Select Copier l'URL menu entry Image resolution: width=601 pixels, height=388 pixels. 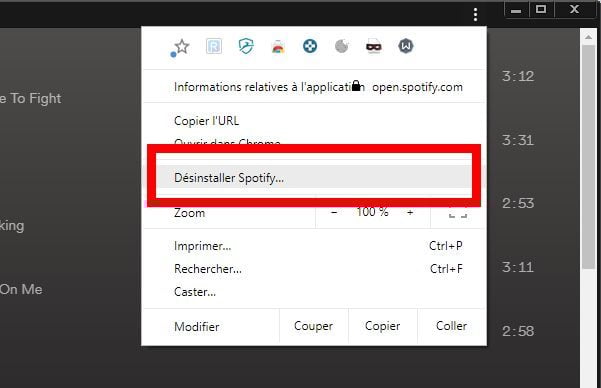coord(314,121)
